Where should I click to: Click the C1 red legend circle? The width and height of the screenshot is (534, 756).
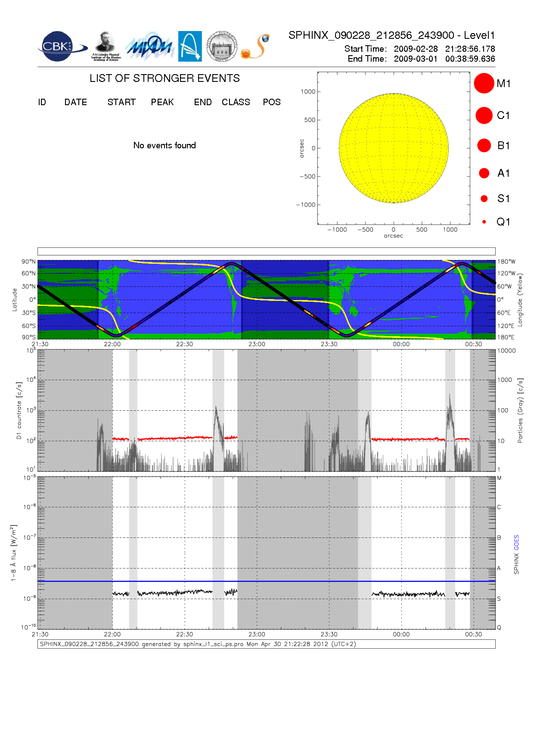pos(484,116)
